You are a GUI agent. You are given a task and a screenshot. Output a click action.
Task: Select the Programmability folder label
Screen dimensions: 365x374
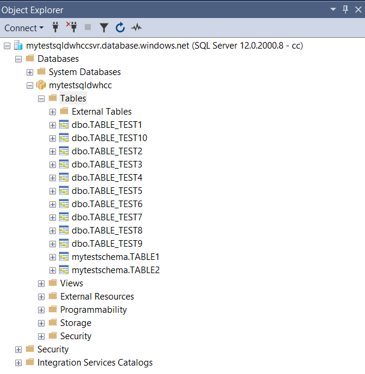[93, 310]
